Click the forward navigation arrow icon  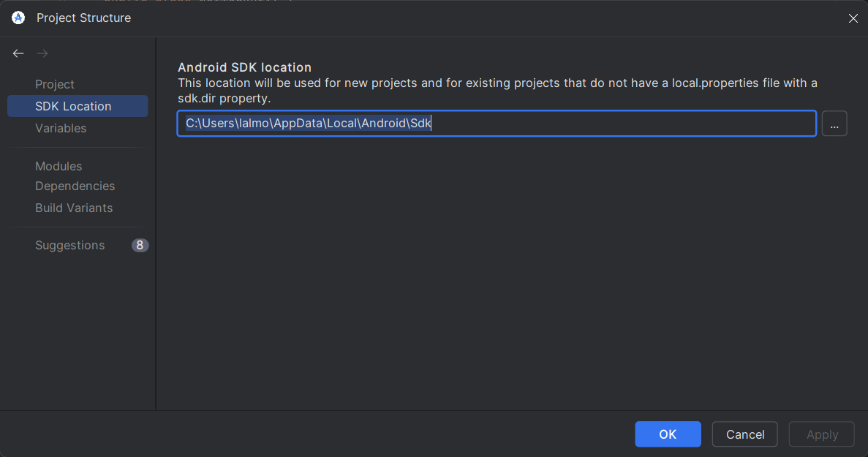(42, 53)
